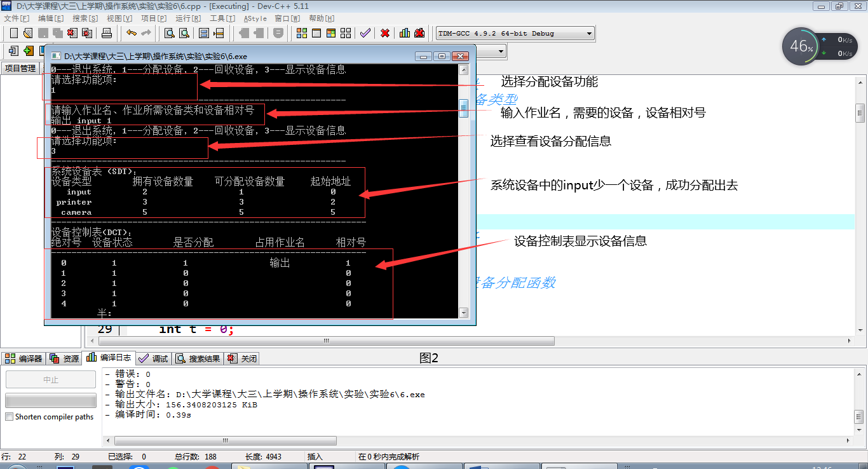Click the 插入 insert mode status indicator
Image resolution: width=868 pixels, height=469 pixels.
(x=315, y=456)
